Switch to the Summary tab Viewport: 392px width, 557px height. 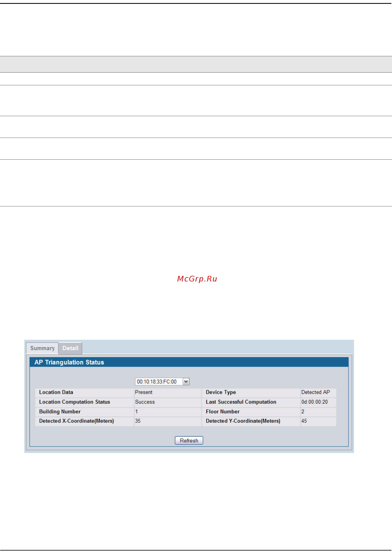42,348
